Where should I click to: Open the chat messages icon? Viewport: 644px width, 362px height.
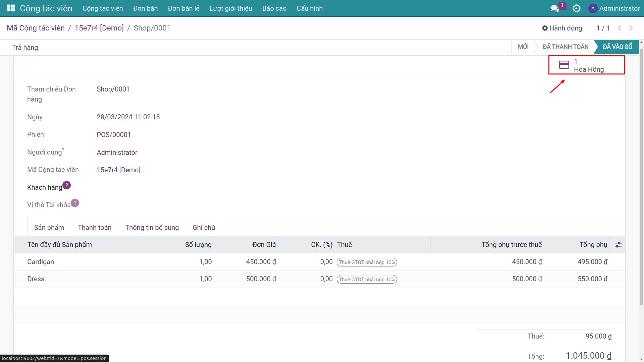click(x=554, y=8)
